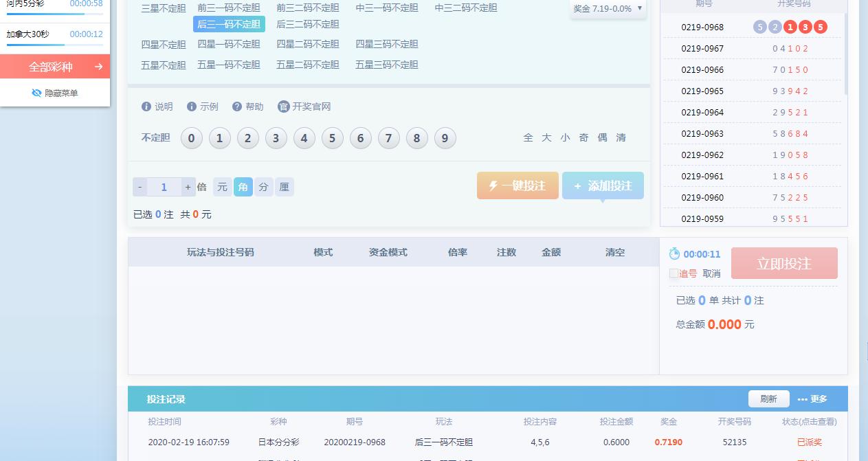Image resolution: width=868 pixels, height=461 pixels.
Task: Click the countdown timer clock icon
Action: tap(674, 254)
